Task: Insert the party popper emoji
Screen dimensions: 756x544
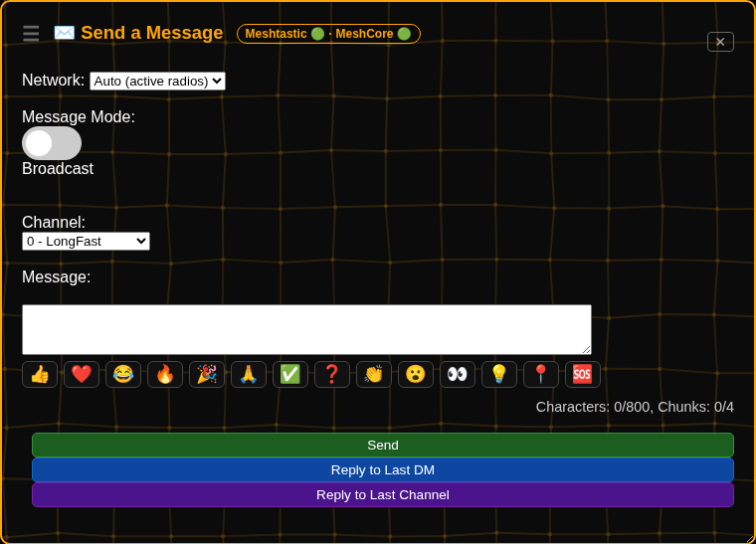Action: coord(207,374)
